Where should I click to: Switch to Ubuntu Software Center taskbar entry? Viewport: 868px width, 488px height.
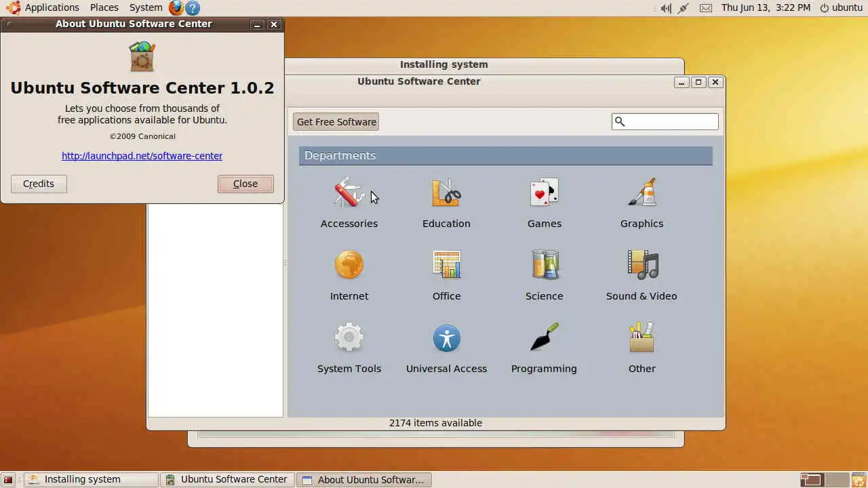click(228, 480)
